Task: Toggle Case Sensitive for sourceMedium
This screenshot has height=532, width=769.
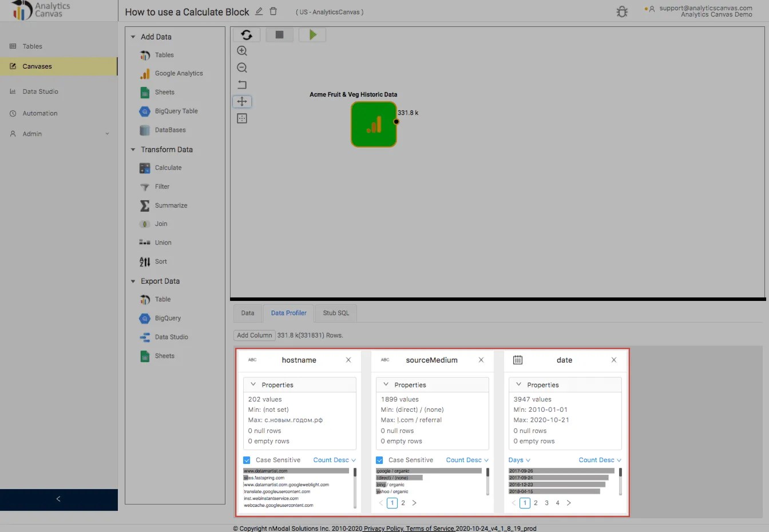Action: point(379,460)
